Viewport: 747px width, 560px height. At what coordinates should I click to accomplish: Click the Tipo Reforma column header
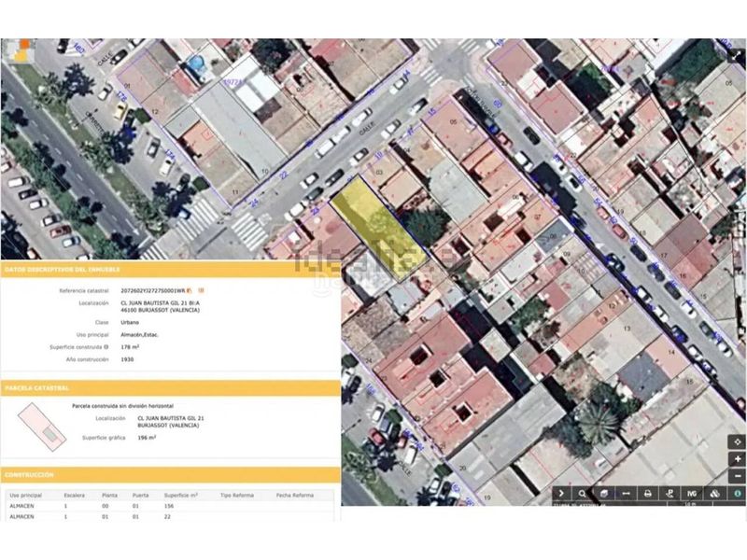click(x=237, y=496)
